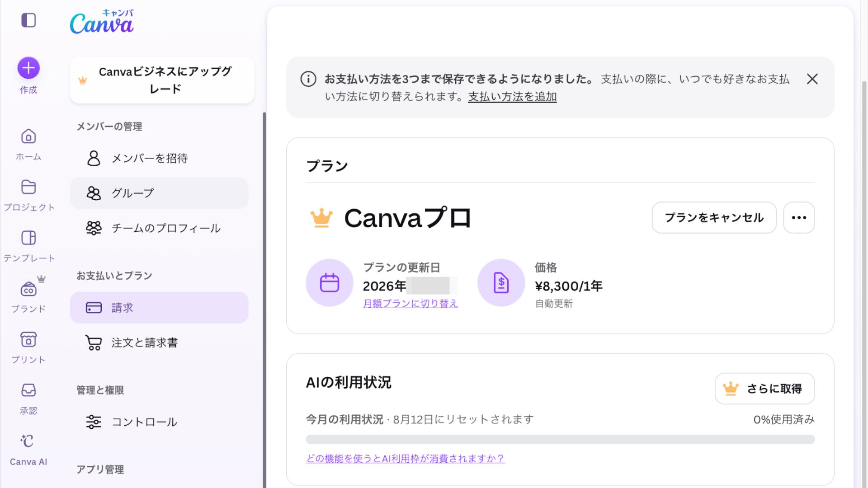Click the 自動更新 label
Image resolution: width=868 pixels, height=488 pixels.
pos(554,304)
